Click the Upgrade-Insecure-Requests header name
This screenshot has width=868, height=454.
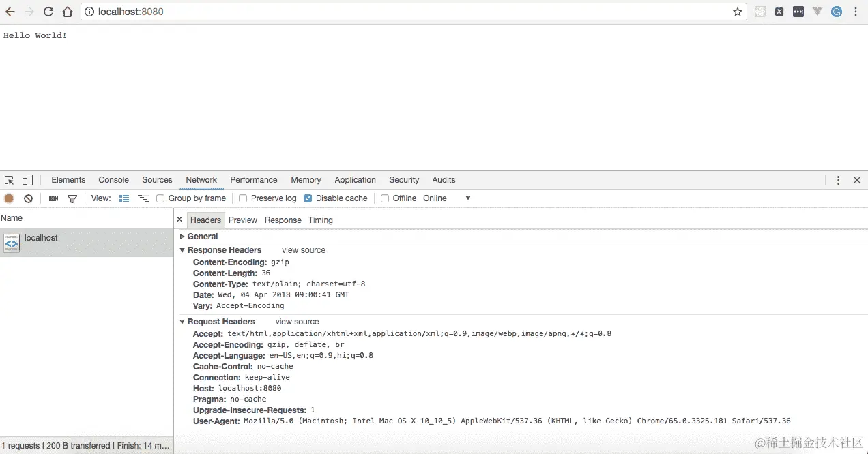pyautogui.click(x=250, y=410)
